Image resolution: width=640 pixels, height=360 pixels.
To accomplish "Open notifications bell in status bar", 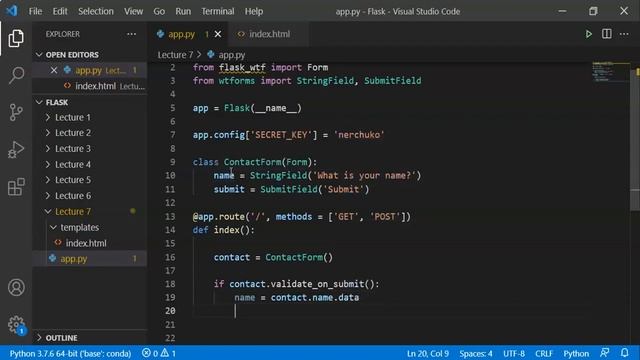I will (x=624, y=353).
